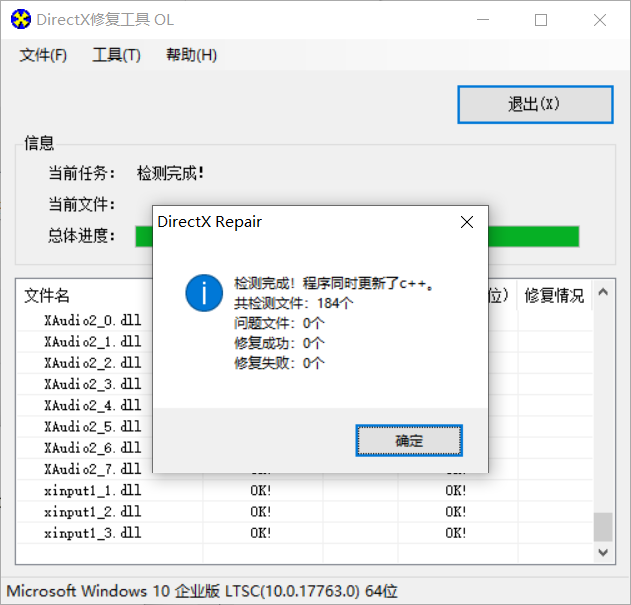This screenshot has height=605, width=631.
Task: Click the DirectX Repair app icon in title bar
Action: (21, 19)
